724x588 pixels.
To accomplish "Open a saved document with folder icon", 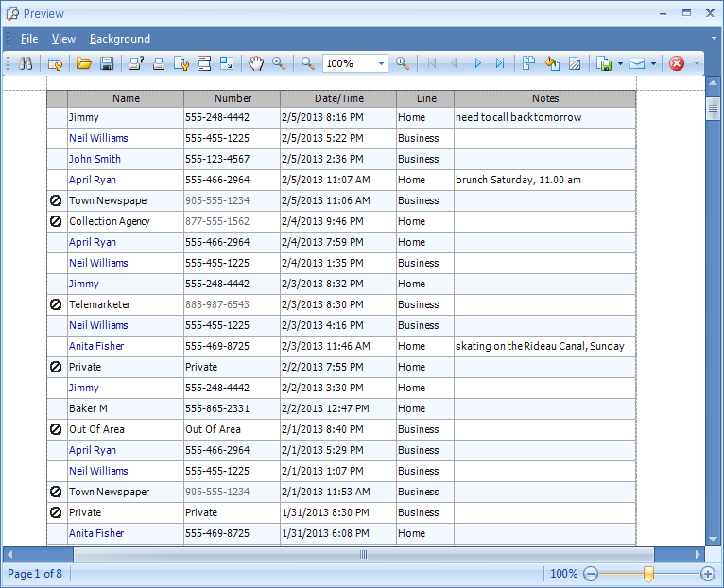I will pos(84,63).
